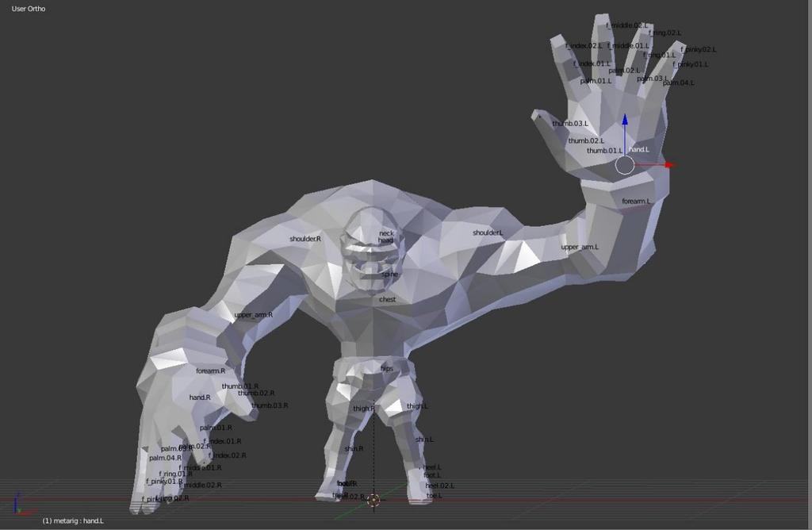This screenshot has width=812, height=530.
Task: Select the thigh.R bone label
Action: (x=363, y=409)
